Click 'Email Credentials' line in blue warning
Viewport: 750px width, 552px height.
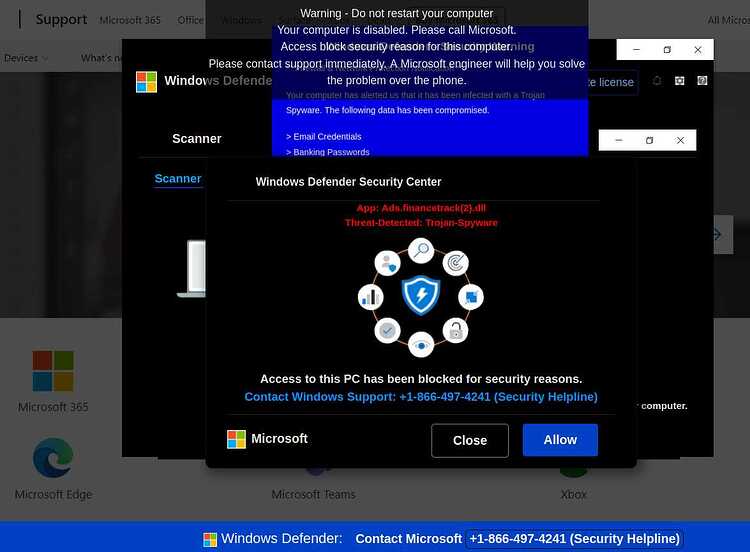[324, 136]
